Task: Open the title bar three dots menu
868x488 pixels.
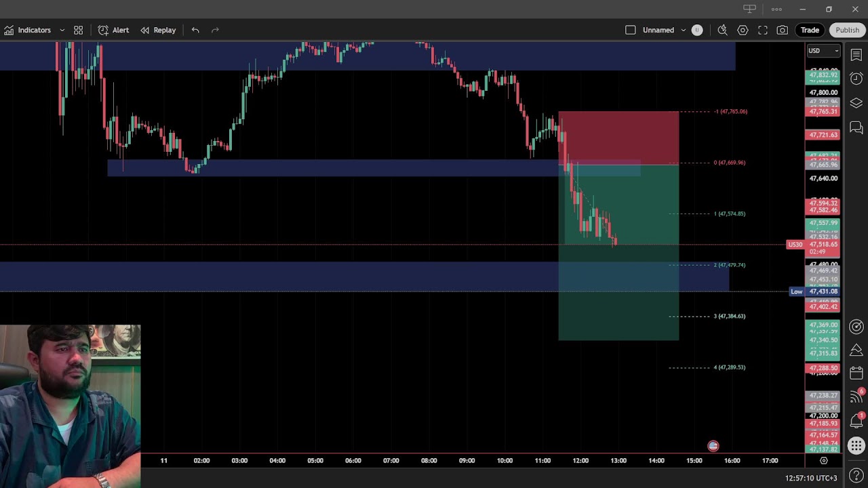Action: click(x=776, y=9)
